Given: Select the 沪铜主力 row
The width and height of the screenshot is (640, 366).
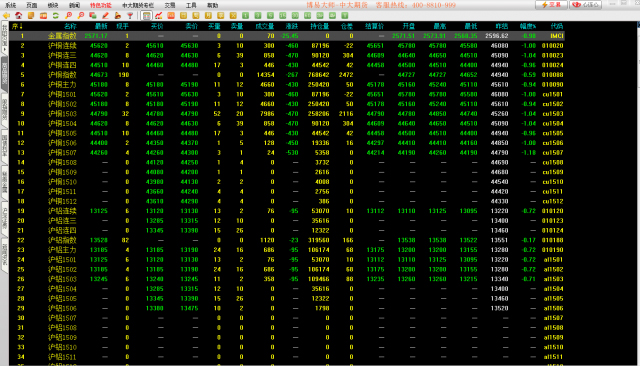Looking at the screenshot, I should point(287,84).
